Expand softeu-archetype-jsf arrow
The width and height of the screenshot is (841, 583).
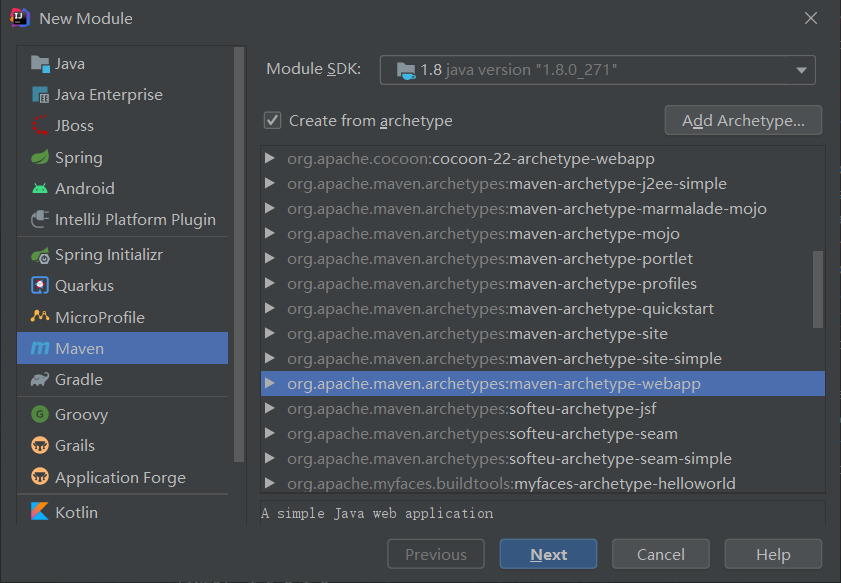pyautogui.click(x=270, y=409)
